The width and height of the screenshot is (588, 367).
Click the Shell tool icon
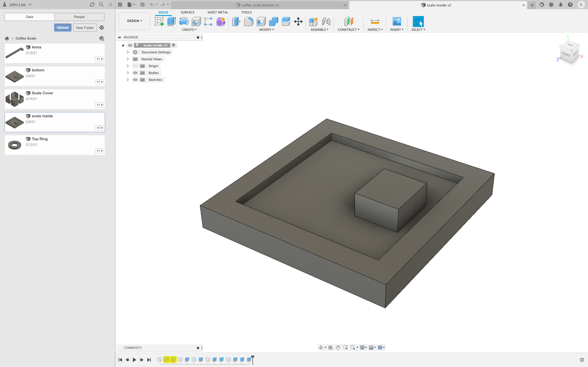[261, 21]
